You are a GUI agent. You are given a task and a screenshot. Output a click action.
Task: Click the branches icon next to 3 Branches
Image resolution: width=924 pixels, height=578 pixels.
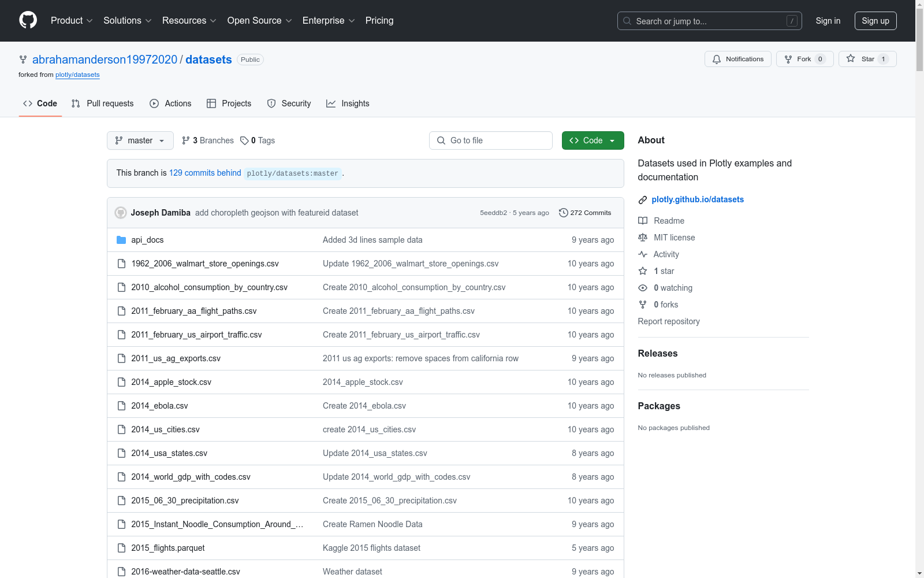coord(186,140)
